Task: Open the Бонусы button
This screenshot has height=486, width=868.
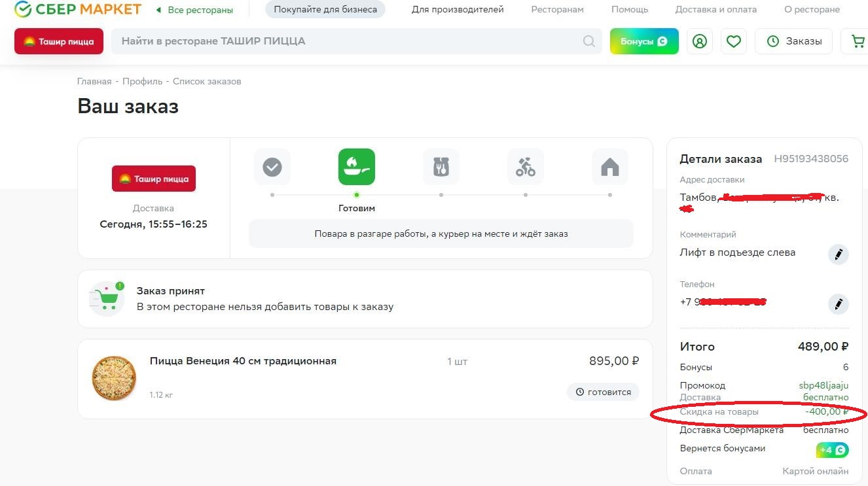Action: tap(644, 41)
